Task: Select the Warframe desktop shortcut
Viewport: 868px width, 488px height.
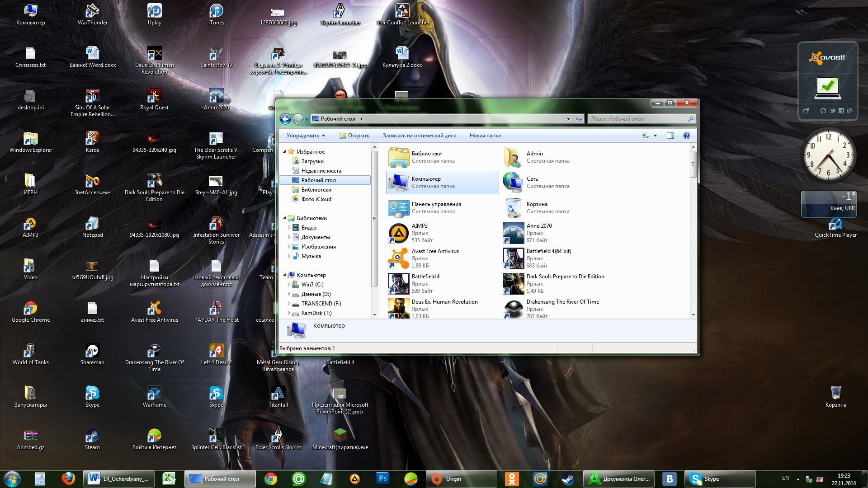Action: point(154,397)
